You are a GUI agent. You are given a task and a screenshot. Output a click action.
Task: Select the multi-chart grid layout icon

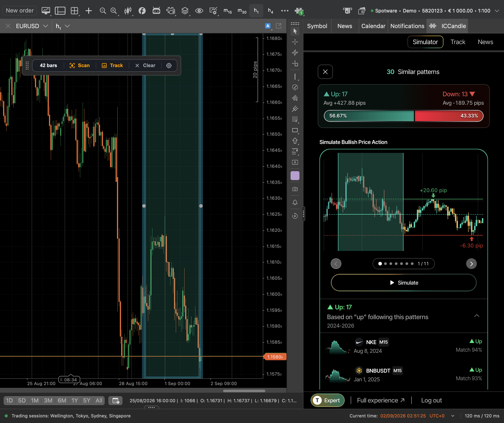tap(74, 10)
